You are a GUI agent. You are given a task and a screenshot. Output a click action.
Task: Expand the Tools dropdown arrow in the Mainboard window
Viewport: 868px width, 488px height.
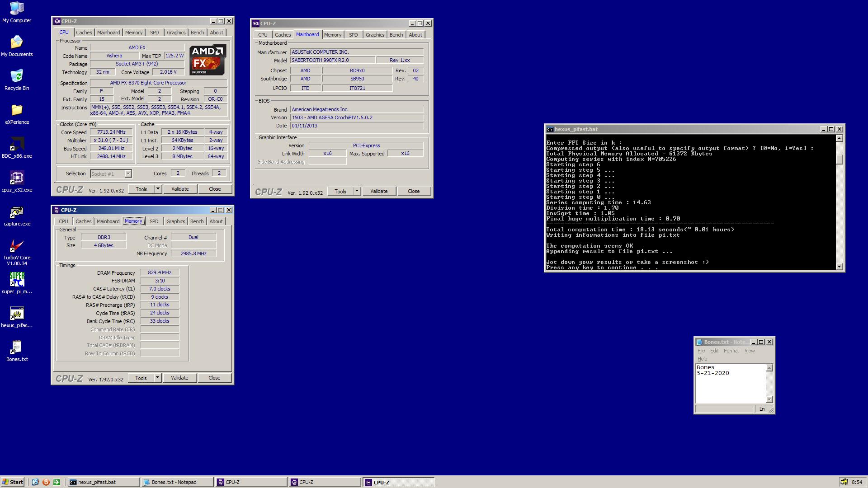pyautogui.click(x=357, y=192)
